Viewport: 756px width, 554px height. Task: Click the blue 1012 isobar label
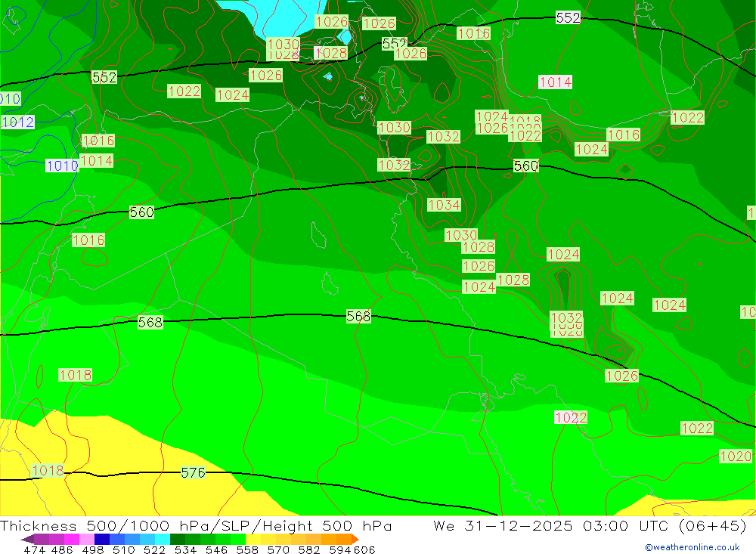point(17,122)
